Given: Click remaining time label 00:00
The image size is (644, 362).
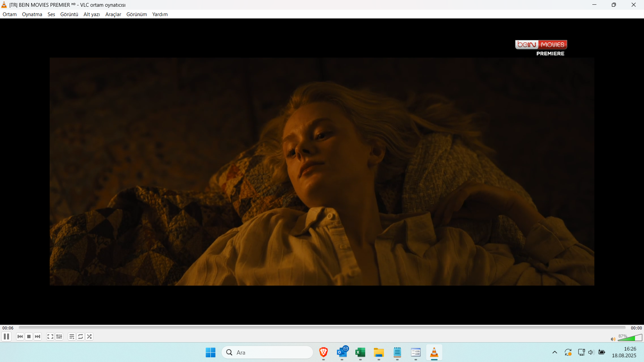Looking at the screenshot, I should 636,328.
